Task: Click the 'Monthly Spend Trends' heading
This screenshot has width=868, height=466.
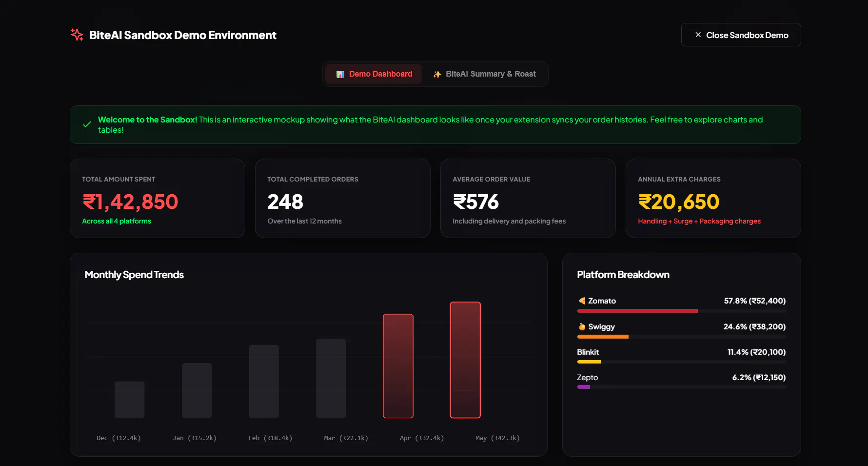Action: click(x=134, y=275)
